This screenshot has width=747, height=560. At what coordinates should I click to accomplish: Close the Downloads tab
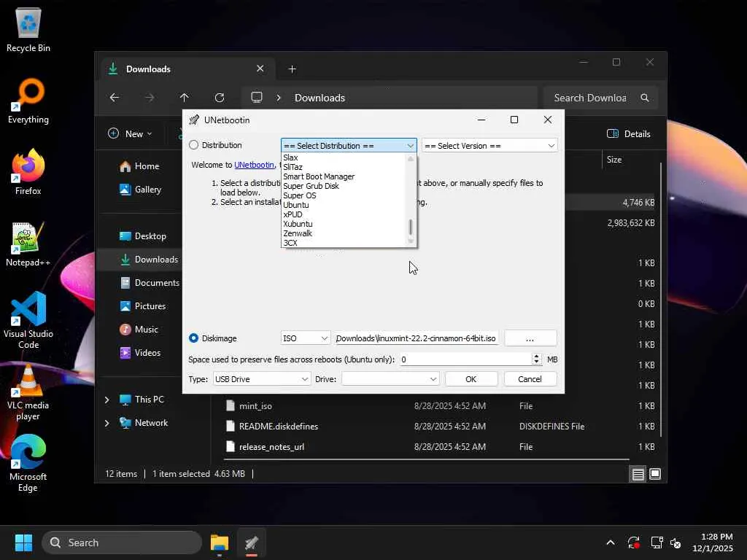click(260, 69)
